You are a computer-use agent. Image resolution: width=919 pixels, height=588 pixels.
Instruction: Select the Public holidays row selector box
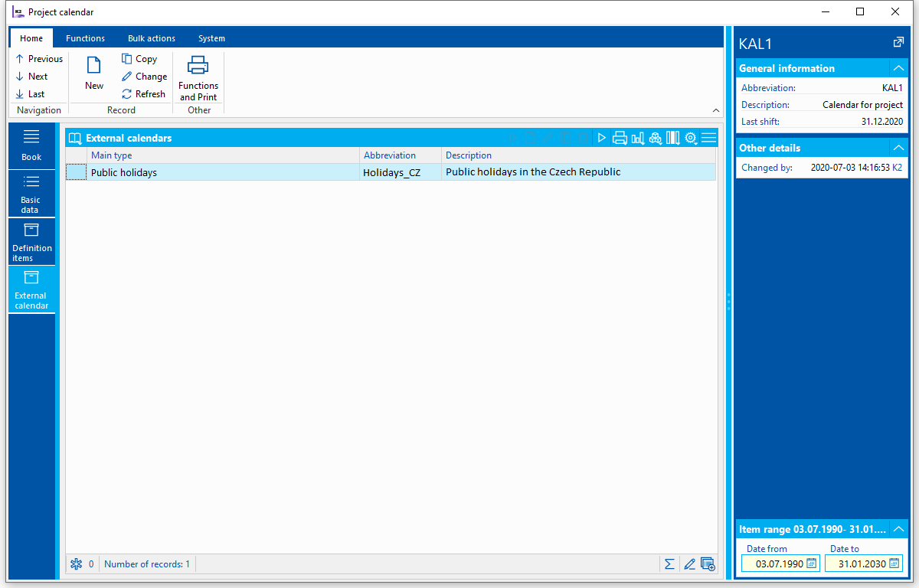(x=77, y=172)
